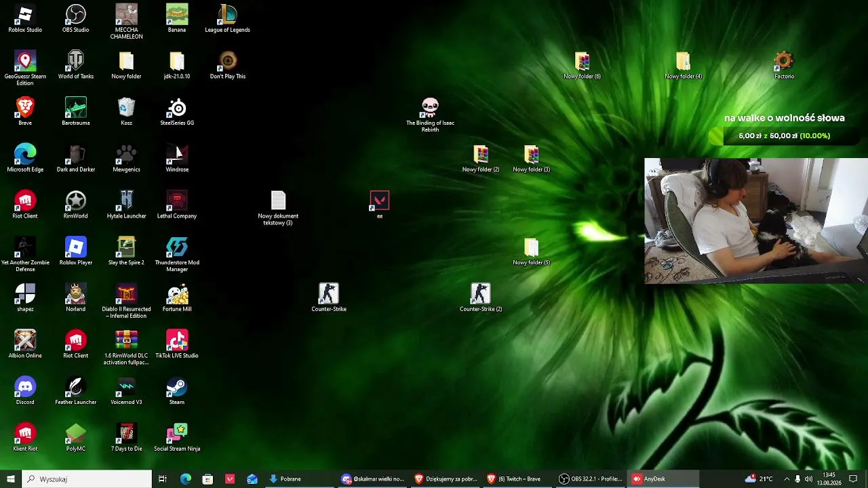Select Nowy dokument tekstowy (3) file
This screenshot has height=488, width=868.
click(x=278, y=208)
